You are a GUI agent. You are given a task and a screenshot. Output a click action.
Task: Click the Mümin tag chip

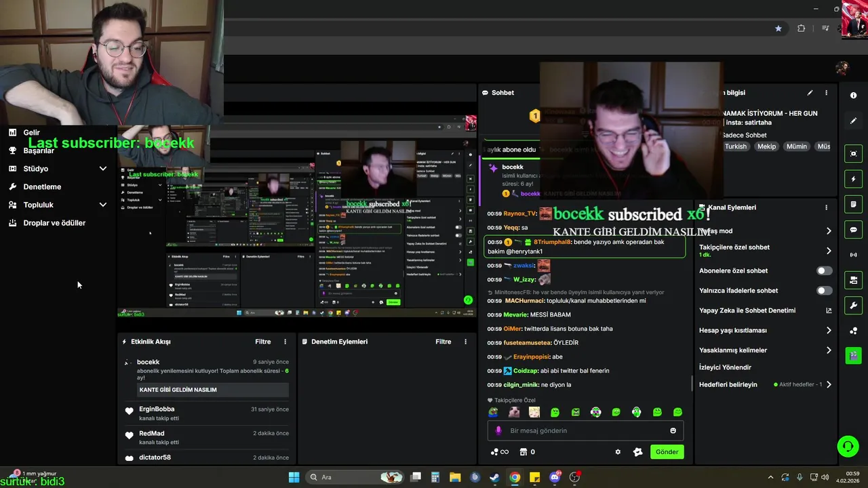tap(797, 146)
